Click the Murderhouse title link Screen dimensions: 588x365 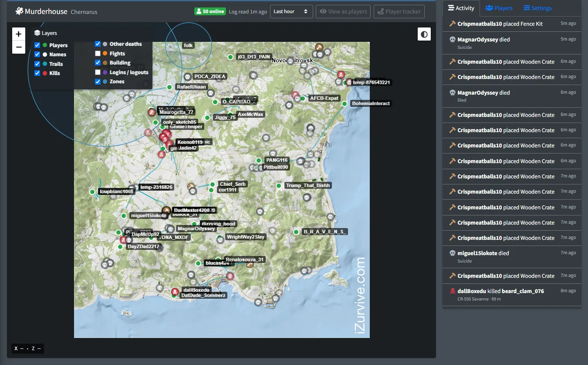pyautogui.click(x=46, y=11)
